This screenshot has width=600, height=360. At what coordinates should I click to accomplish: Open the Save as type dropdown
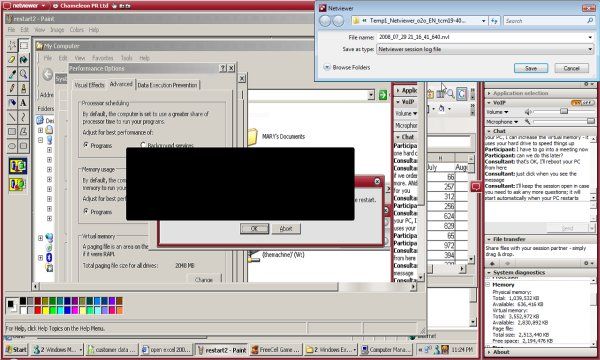tap(590, 49)
